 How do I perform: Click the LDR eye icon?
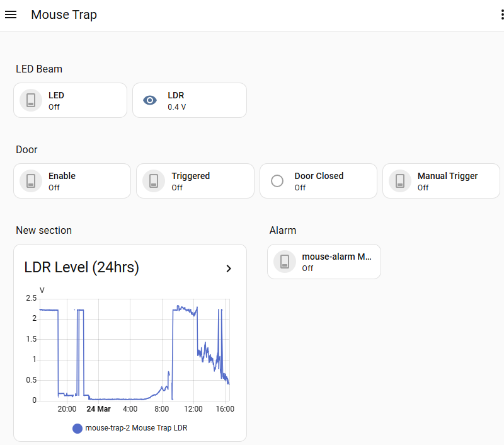[149, 100]
